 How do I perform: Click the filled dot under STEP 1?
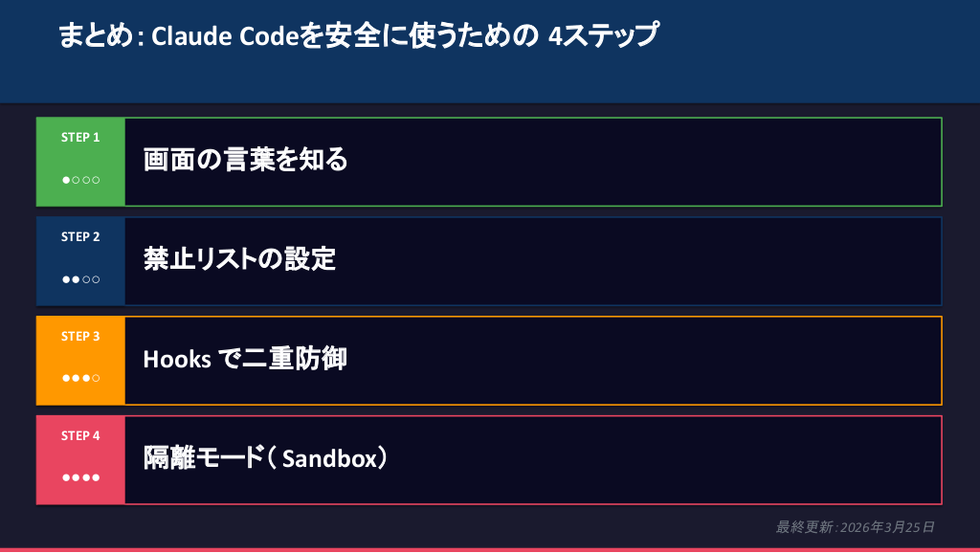click(x=67, y=180)
